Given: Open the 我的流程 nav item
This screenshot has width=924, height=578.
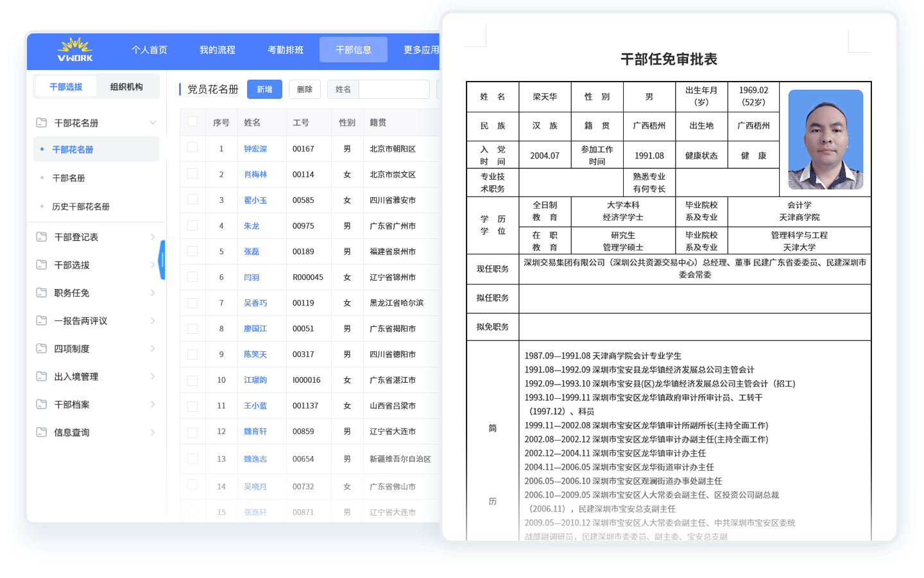Looking at the screenshot, I should tap(218, 49).
